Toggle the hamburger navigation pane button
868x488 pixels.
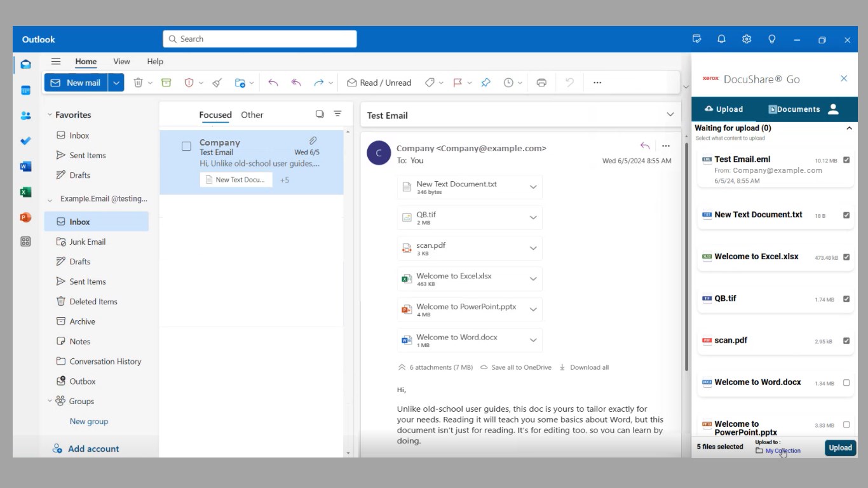(x=56, y=62)
